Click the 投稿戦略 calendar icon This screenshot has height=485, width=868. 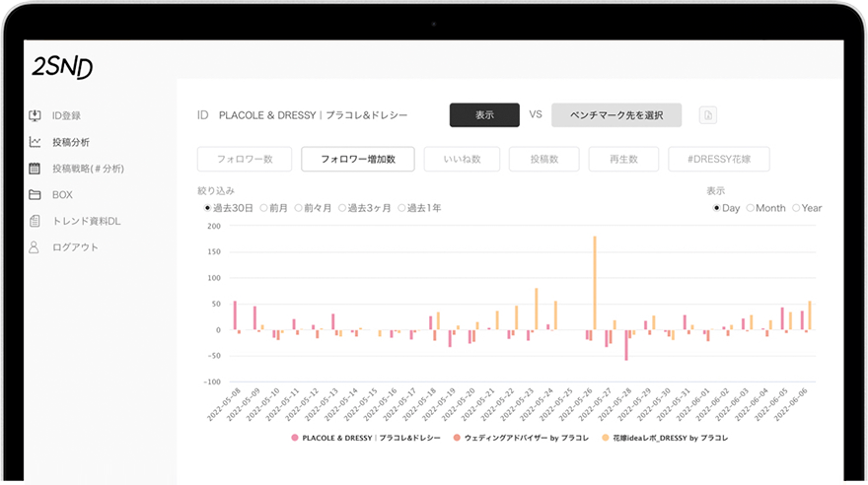[35, 169]
